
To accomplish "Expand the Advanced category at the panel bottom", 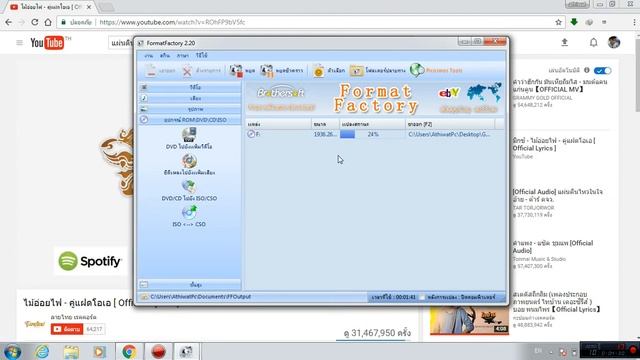I will [190, 284].
